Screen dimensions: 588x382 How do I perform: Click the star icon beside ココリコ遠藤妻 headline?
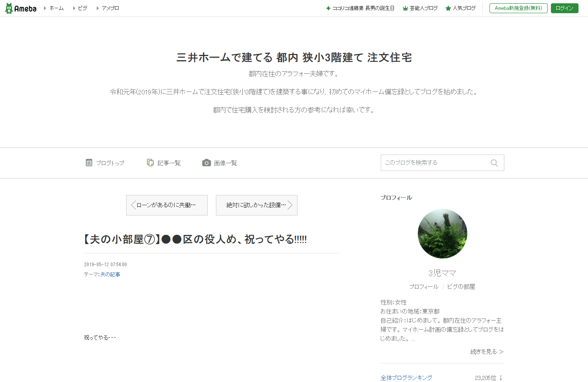coord(328,8)
